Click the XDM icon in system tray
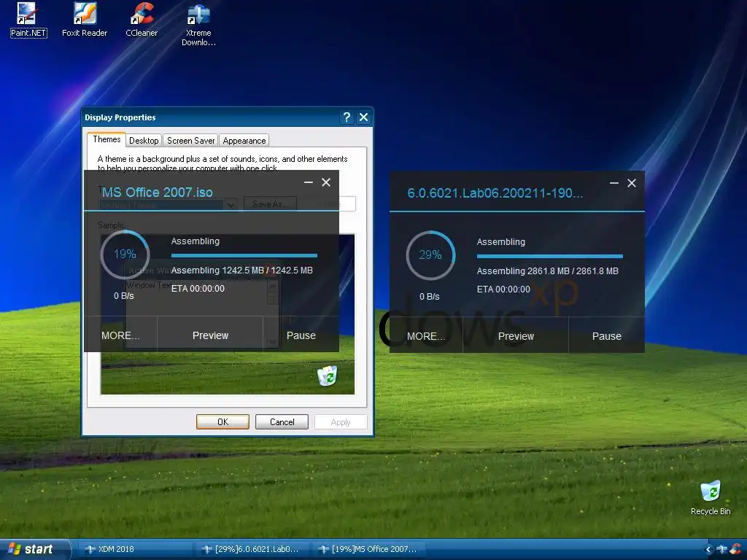 coord(722,549)
